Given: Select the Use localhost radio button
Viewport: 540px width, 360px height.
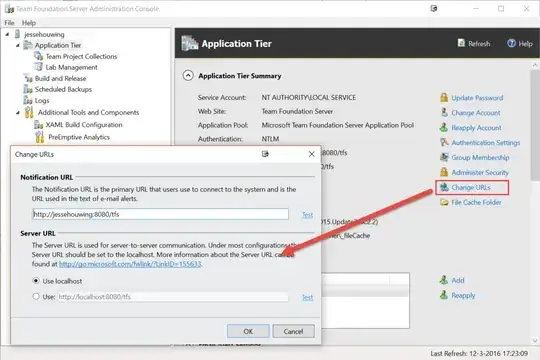Looking at the screenshot, I should point(36,281).
